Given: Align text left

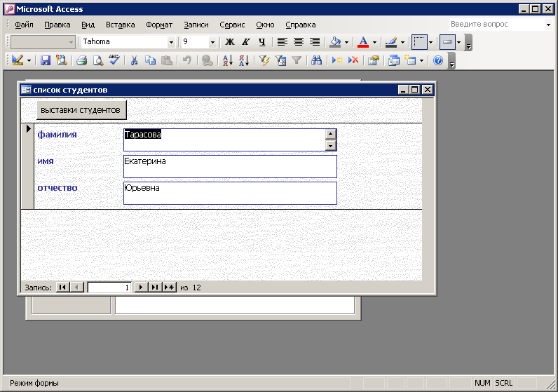Looking at the screenshot, I should tap(283, 42).
